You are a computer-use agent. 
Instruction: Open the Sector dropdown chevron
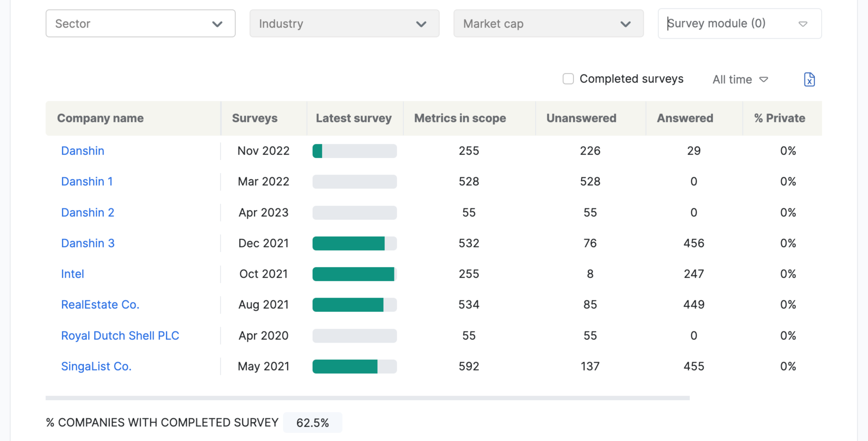pyautogui.click(x=217, y=24)
